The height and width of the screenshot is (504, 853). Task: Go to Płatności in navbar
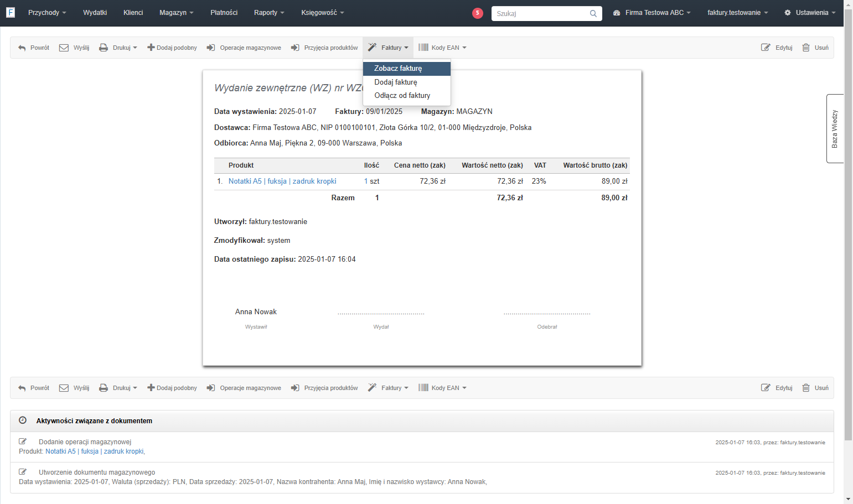pos(224,13)
